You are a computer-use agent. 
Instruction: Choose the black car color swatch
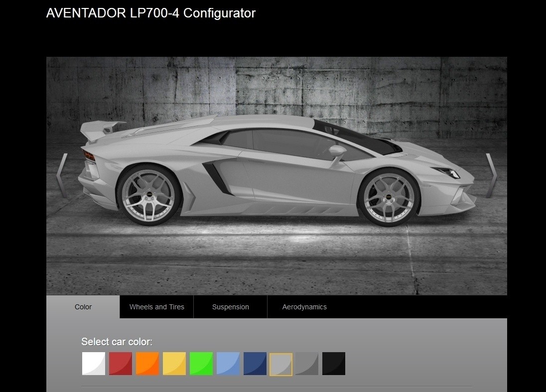334,364
